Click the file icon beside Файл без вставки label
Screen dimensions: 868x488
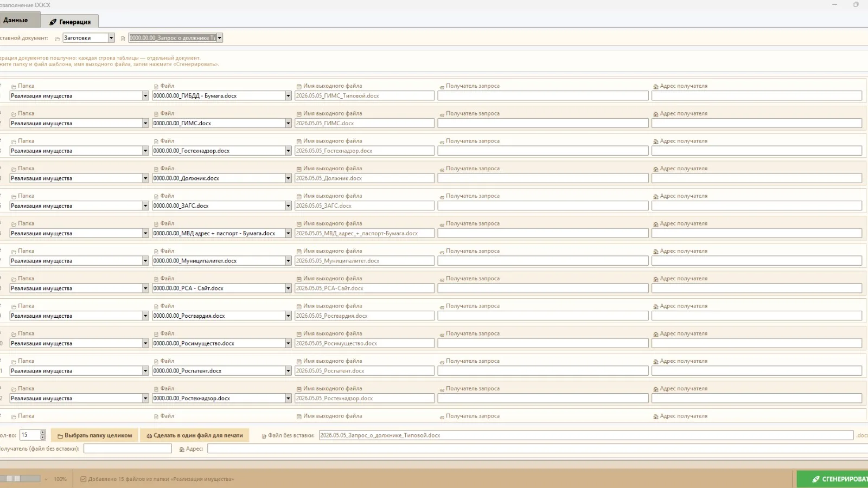264,436
